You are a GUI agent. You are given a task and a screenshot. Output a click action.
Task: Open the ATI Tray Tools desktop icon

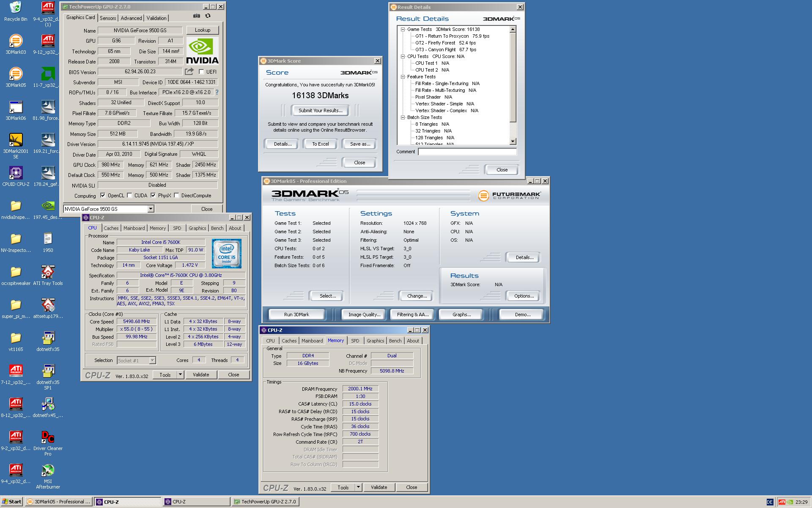(48, 276)
